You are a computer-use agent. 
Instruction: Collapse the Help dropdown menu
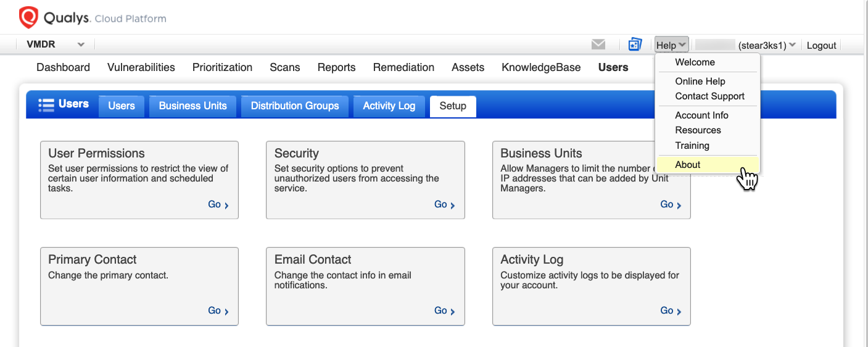tap(671, 45)
